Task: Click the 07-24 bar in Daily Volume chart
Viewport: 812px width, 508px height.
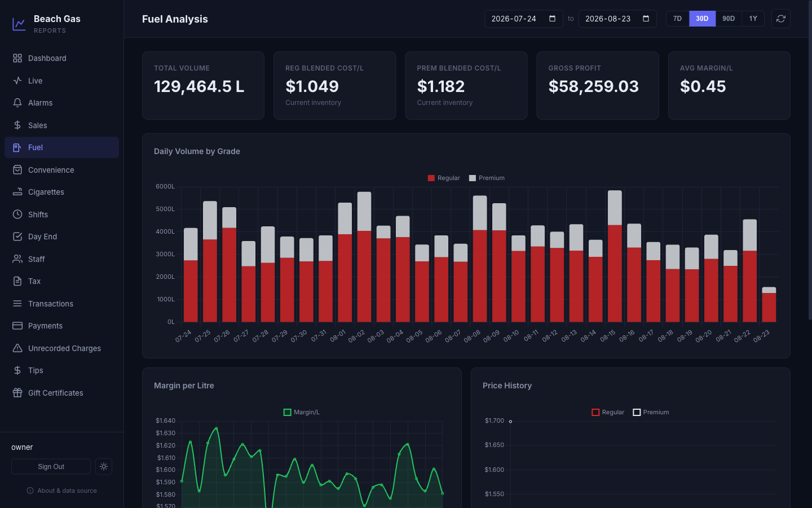Action: tap(191, 275)
